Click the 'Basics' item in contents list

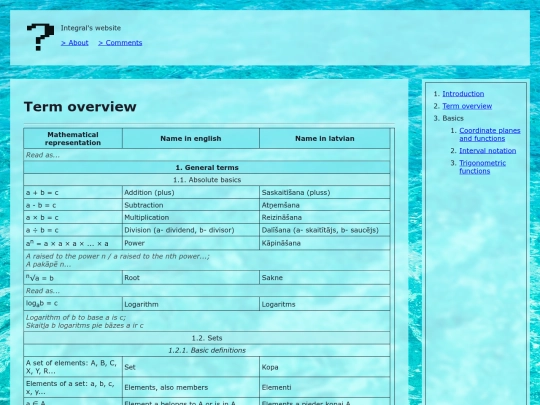[453, 118]
